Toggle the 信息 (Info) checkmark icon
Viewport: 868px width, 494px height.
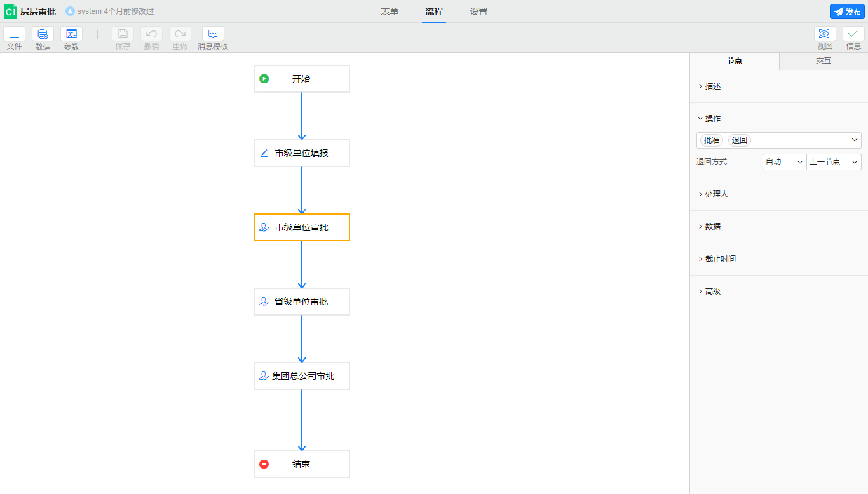(x=853, y=34)
